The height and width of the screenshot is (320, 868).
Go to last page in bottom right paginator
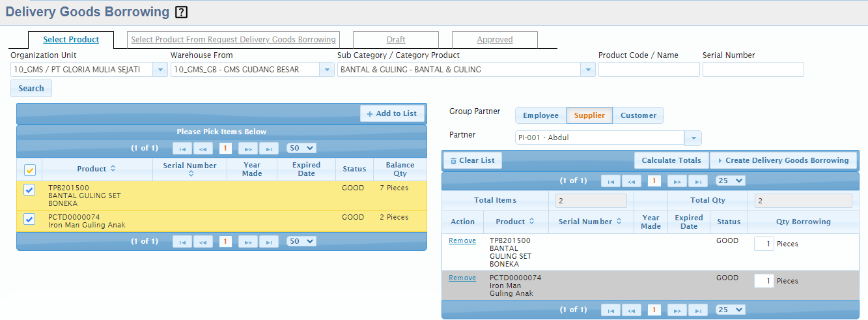698,310
